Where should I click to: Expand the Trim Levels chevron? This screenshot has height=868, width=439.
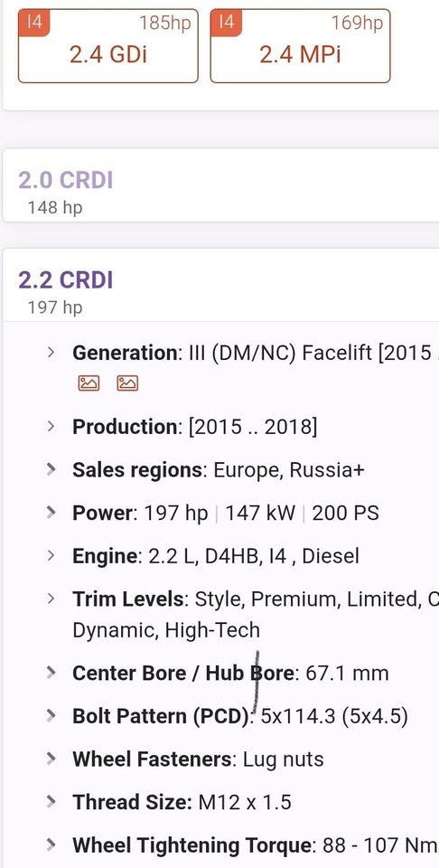pos(51,599)
